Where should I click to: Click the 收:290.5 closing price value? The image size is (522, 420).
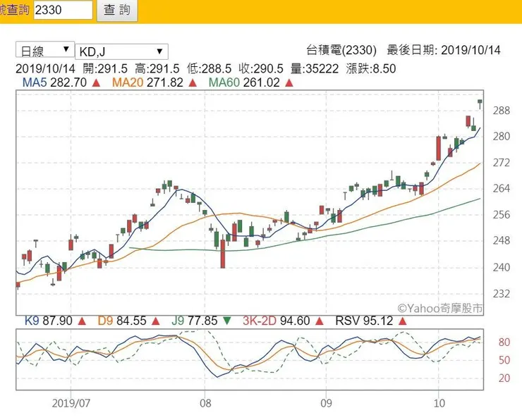[x=261, y=69]
